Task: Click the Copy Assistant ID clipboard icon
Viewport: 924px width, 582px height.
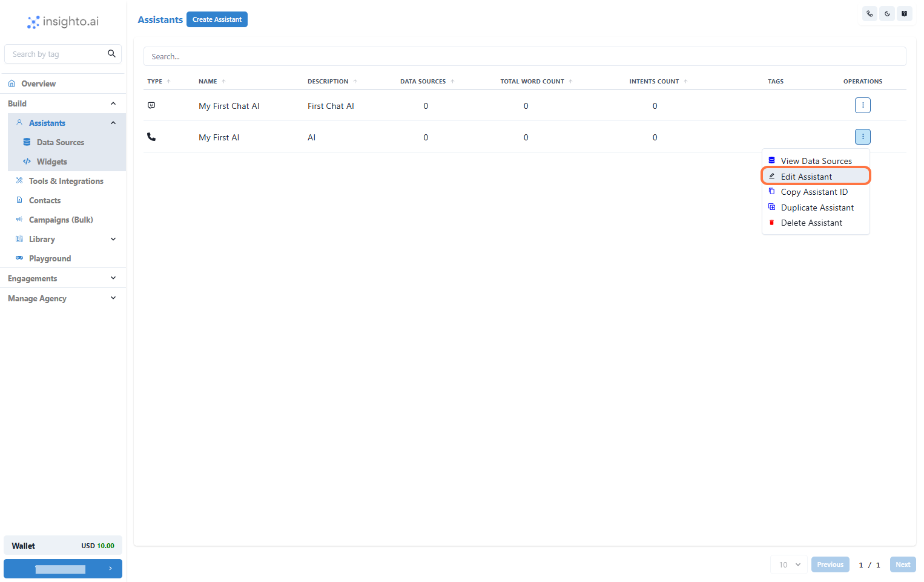Action: pyautogui.click(x=771, y=191)
